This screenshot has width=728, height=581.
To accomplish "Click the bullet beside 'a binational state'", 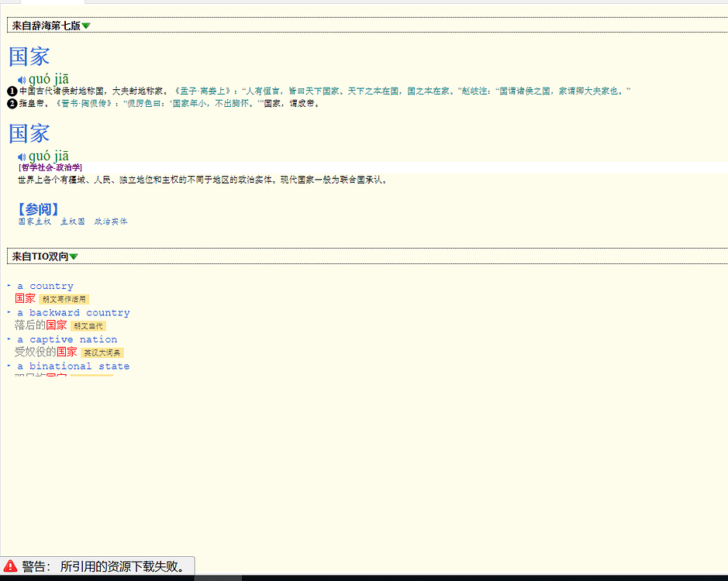I will pyautogui.click(x=9, y=366).
